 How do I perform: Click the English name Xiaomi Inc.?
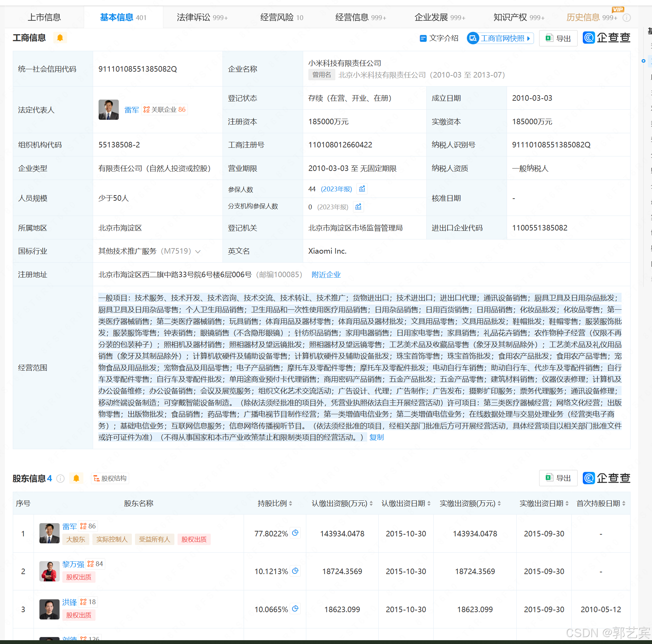[327, 251]
